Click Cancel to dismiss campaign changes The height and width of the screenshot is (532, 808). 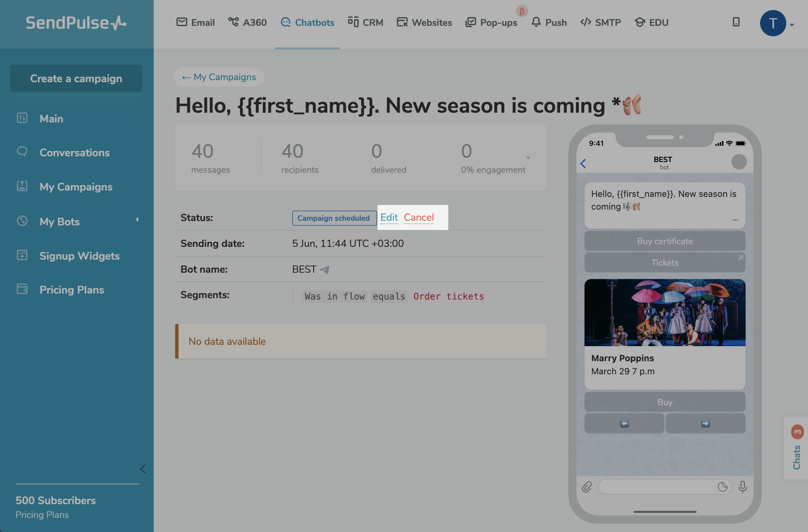(418, 217)
